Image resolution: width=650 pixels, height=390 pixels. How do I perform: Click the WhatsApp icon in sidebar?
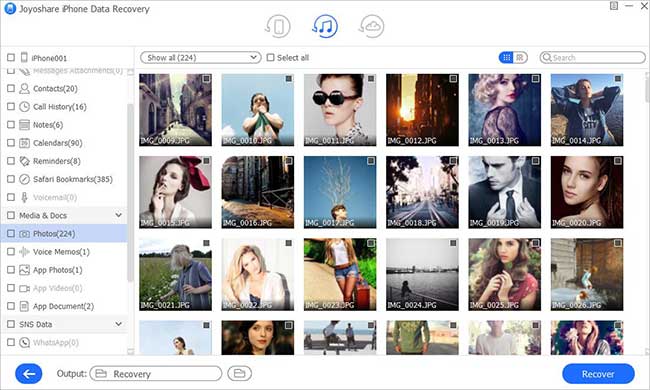[x=24, y=342]
